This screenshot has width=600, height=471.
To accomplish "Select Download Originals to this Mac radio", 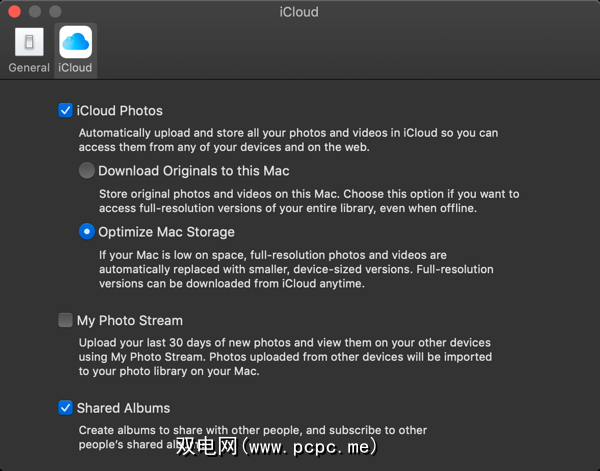I will click(88, 171).
